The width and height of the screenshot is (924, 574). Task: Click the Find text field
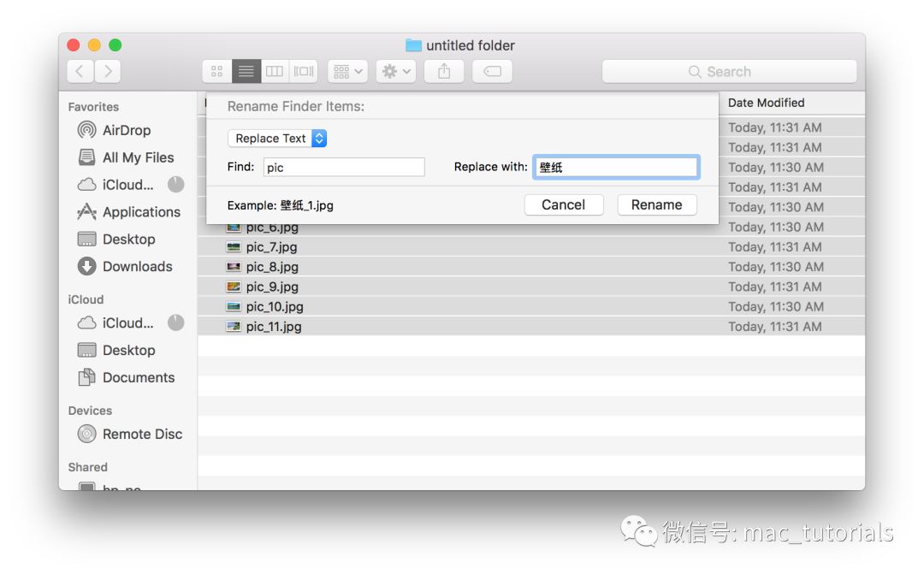[x=343, y=168]
